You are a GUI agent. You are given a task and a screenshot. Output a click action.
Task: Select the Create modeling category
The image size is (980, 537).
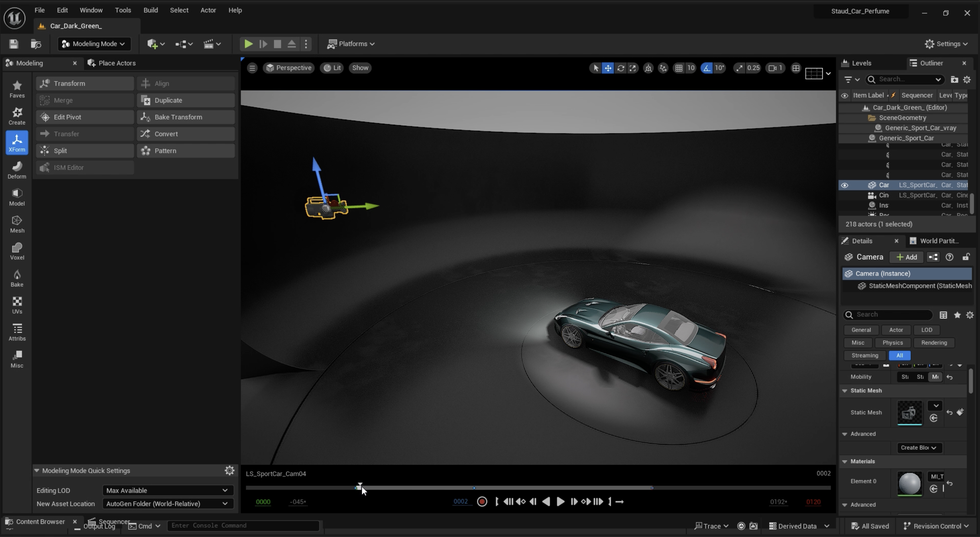point(17,116)
